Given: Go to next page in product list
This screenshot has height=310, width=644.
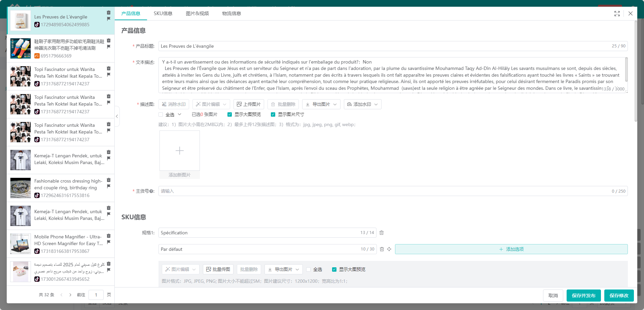Looking at the screenshot, I should (x=70, y=295).
